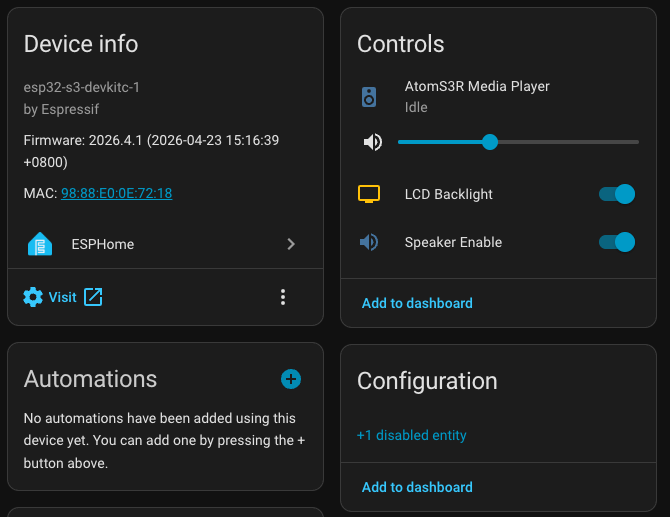
Task: Open the MAC address 98:88:E0:0E:72:18 link
Action: tap(116, 193)
